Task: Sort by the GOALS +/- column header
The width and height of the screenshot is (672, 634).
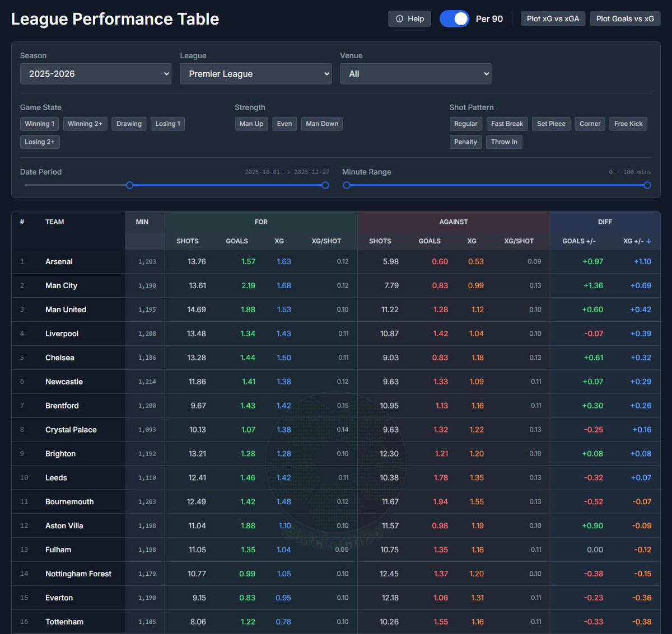Action: (579, 241)
